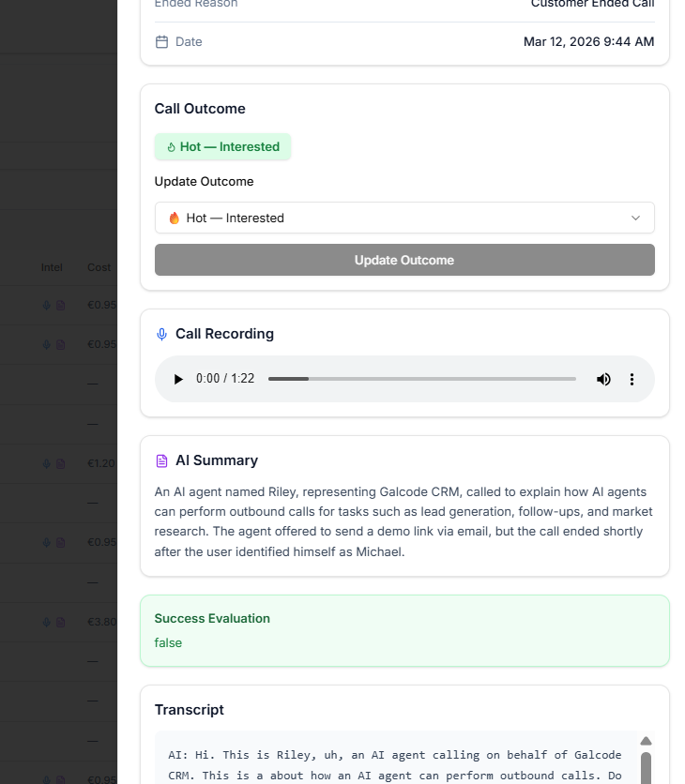Click the transcript scrollbar up arrow
The height and width of the screenshot is (784, 685).
pyautogui.click(x=646, y=740)
